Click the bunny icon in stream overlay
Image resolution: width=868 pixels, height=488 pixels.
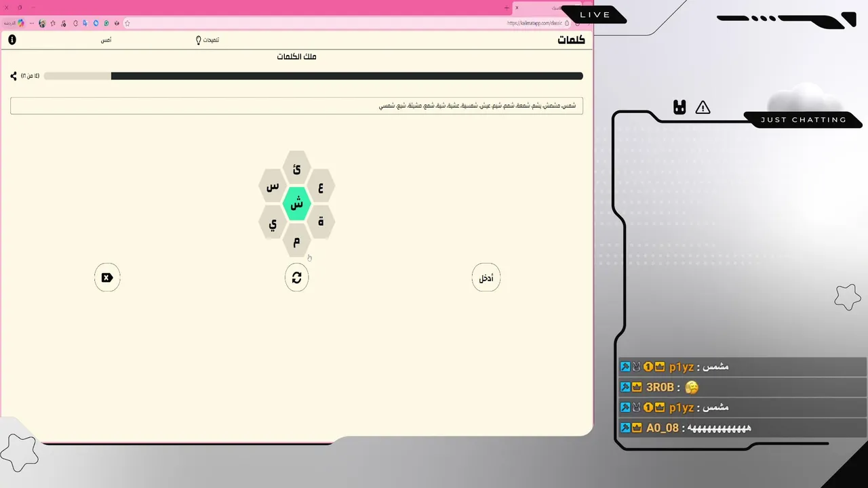click(x=679, y=107)
